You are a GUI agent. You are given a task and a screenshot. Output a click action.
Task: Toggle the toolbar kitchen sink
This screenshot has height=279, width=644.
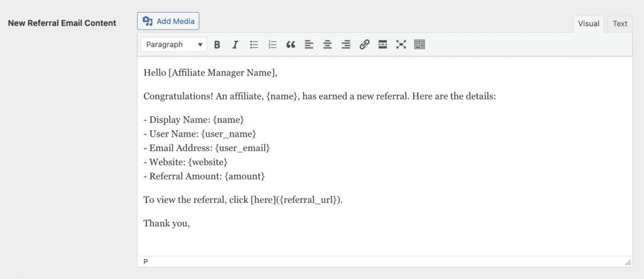click(x=419, y=45)
